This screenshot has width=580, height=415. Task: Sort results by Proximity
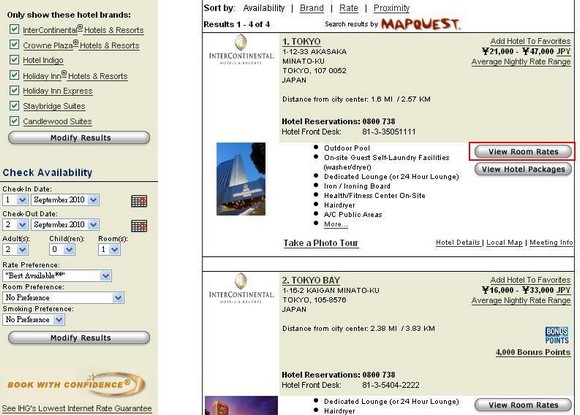[x=391, y=8]
